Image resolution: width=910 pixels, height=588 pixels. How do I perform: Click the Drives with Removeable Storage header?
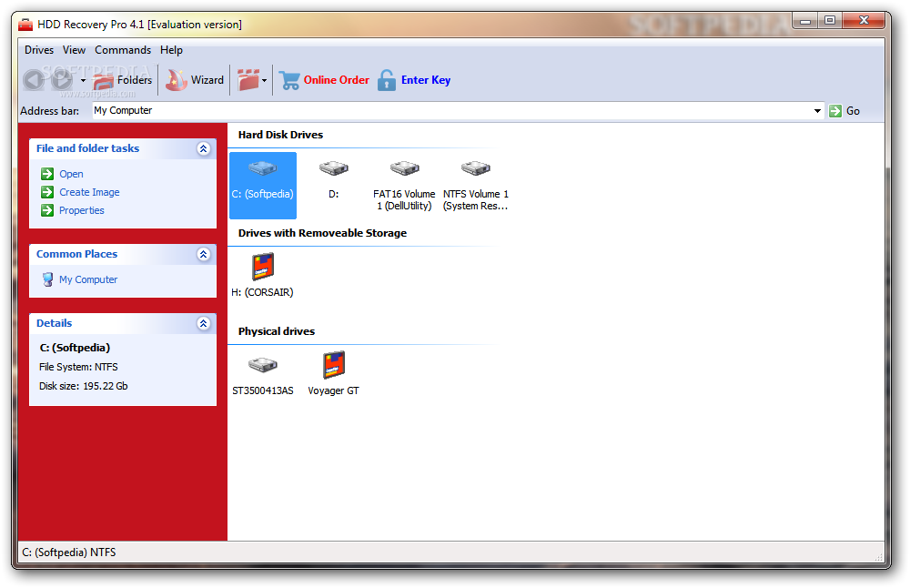tap(323, 233)
